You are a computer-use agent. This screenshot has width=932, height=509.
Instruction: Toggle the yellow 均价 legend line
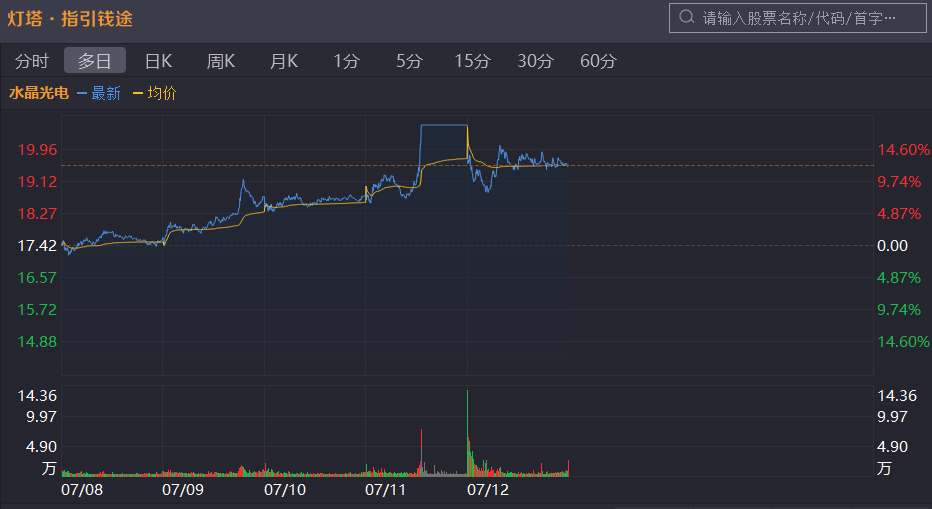click(x=154, y=93)
